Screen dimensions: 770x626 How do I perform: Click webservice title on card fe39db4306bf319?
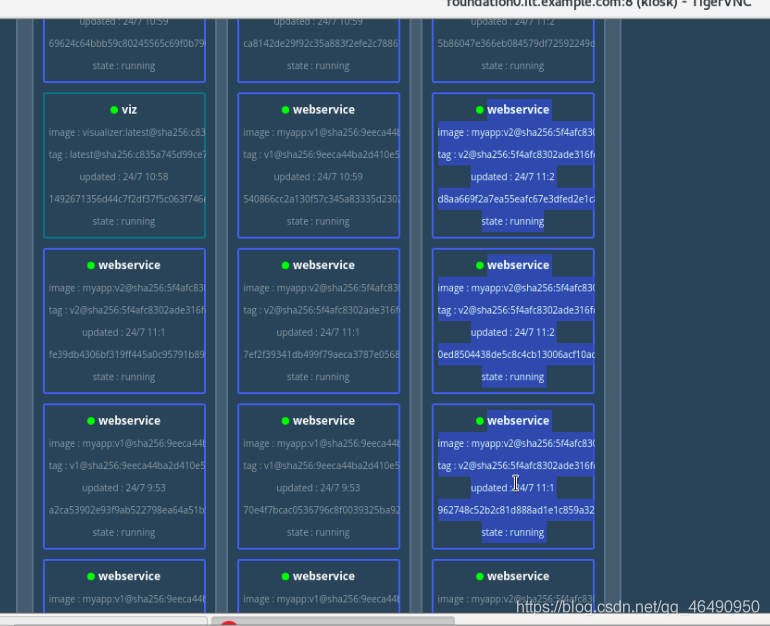click(x=129, y=265)
